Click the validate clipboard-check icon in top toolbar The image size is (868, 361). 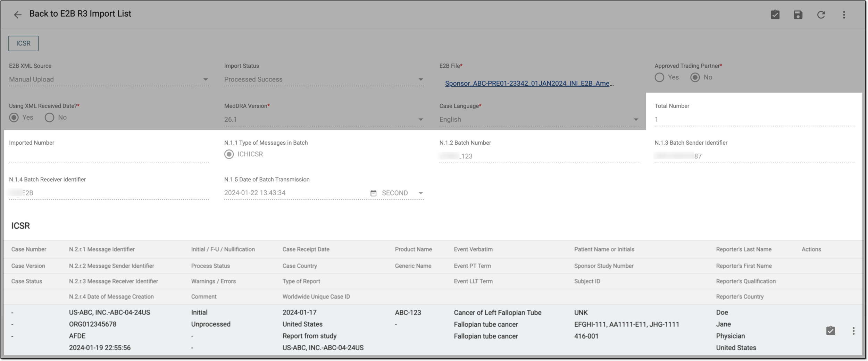coord(775,15)
